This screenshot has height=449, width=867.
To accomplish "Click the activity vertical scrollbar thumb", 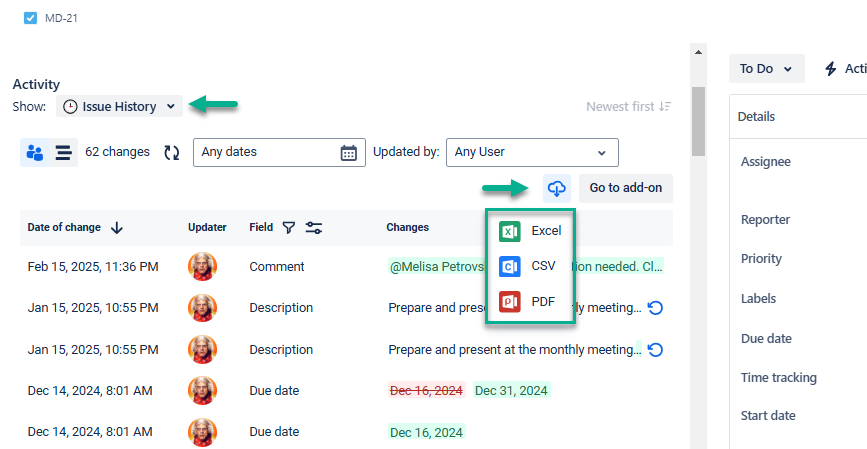I will [x=698, y=122].
